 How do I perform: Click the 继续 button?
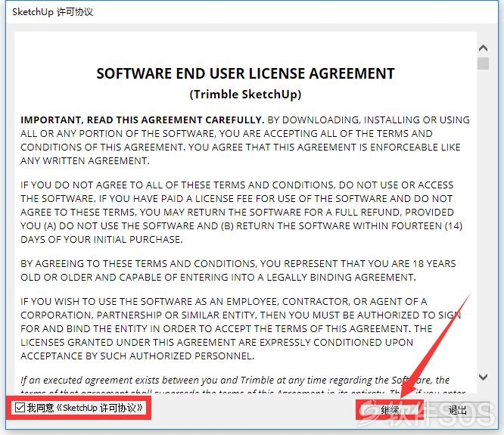click(x=390, y=410)
